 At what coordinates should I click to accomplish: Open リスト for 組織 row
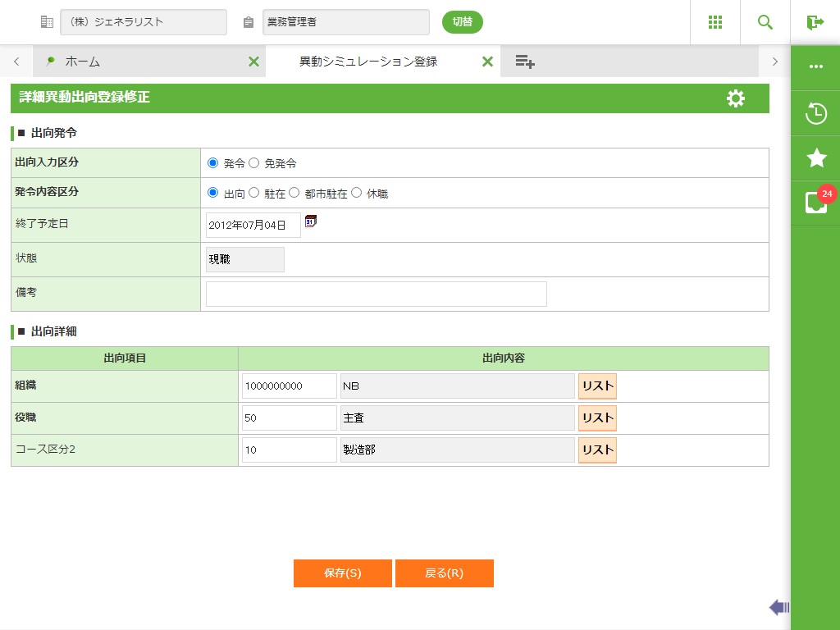coord(597,386)
